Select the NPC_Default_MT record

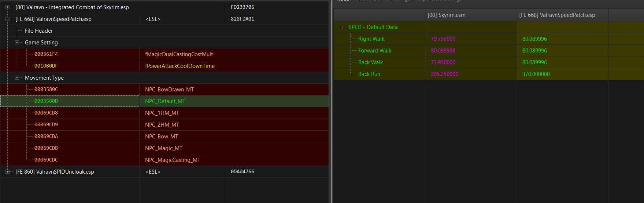165,101
